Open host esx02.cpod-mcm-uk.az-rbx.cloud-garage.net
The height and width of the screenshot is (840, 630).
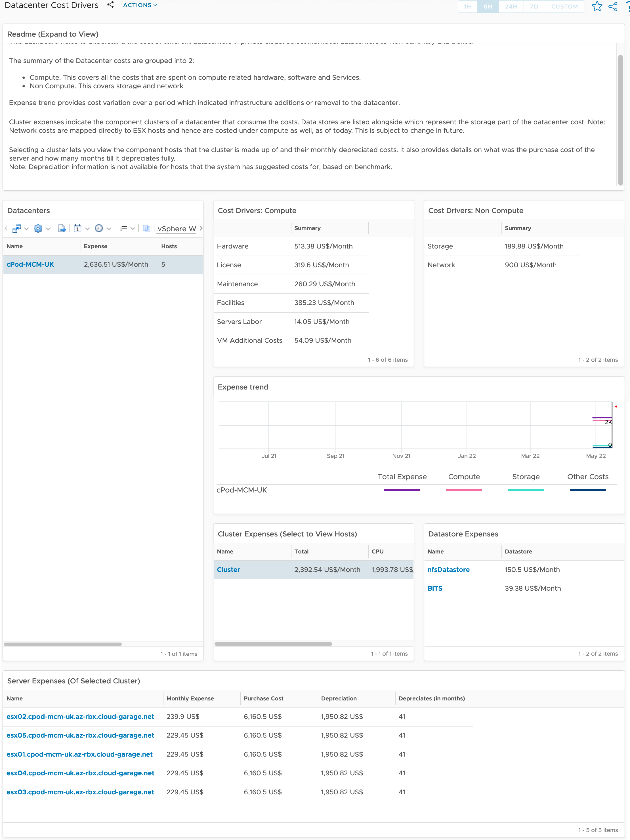click(80, 717)
